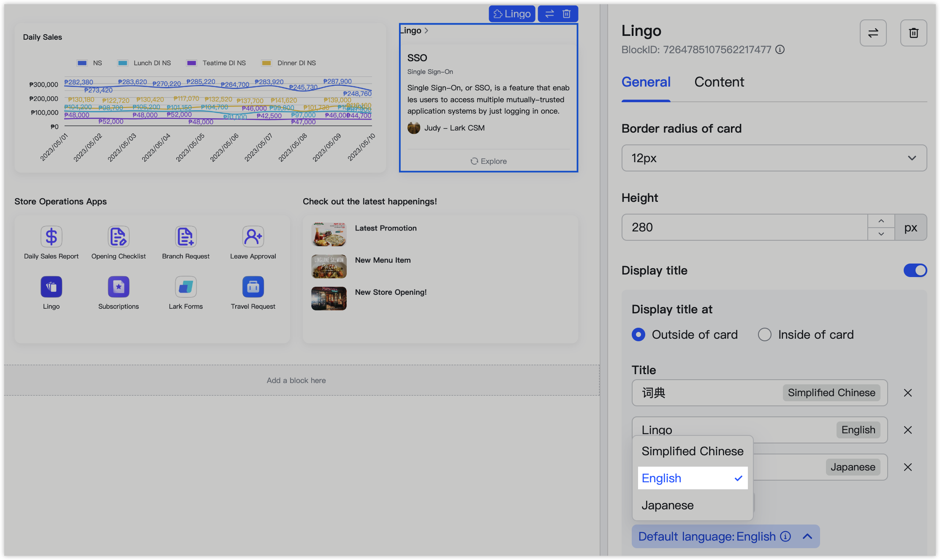Remove the Simplified Chinese title entry
940x560 pixels.
908,393
